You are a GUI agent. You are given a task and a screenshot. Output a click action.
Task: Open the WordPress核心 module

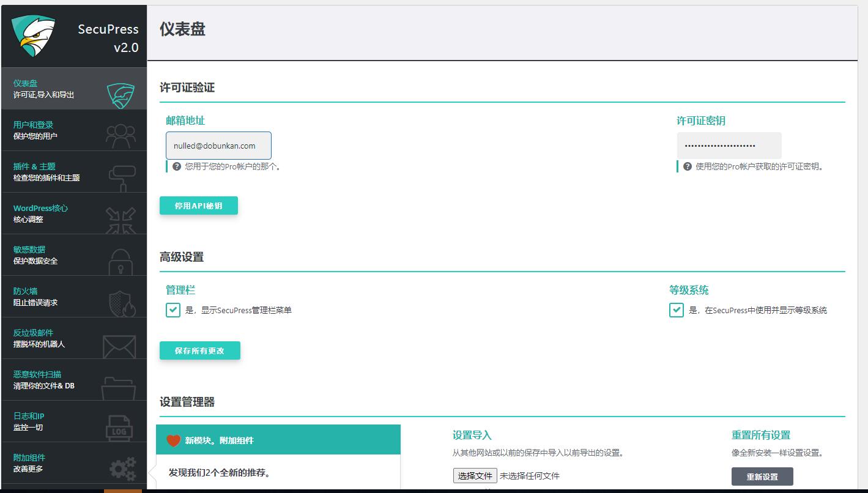pos(74,213)
